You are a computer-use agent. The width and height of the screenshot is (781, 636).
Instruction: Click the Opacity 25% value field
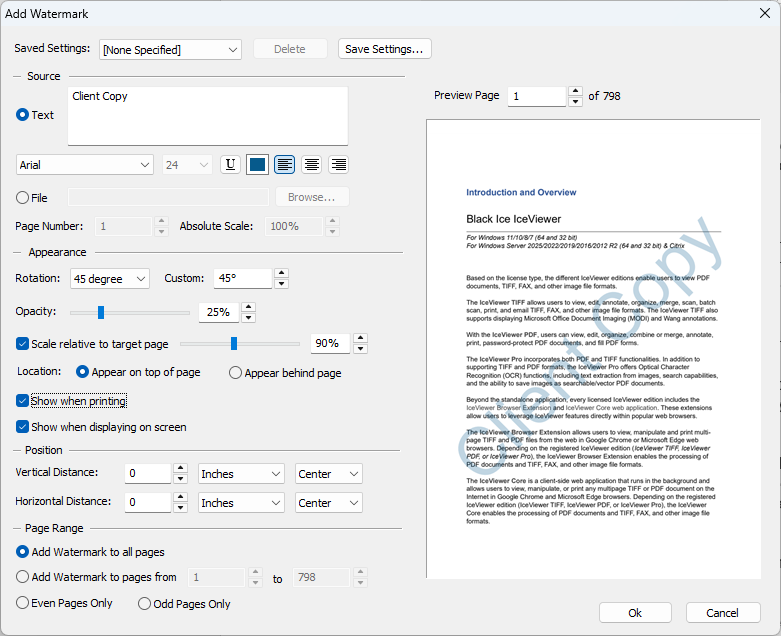click(x=219, y=312)
